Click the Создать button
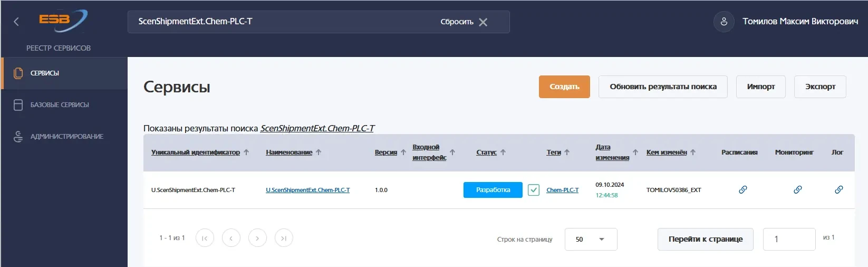868x267 pixels. [564, 87]
